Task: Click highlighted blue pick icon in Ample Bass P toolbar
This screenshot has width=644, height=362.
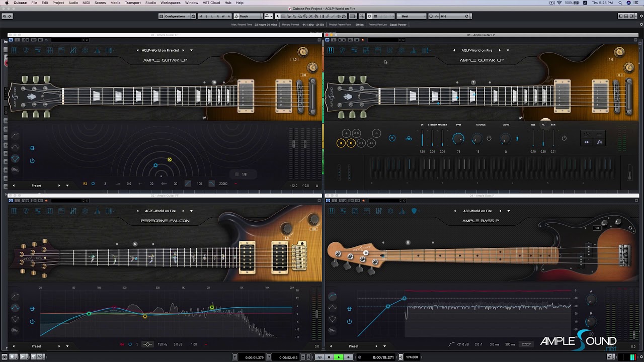Action: pos(414,211)
